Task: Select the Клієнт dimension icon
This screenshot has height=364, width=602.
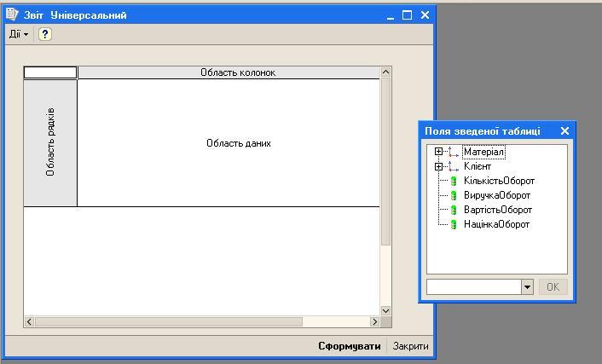Action: [454, 166]
